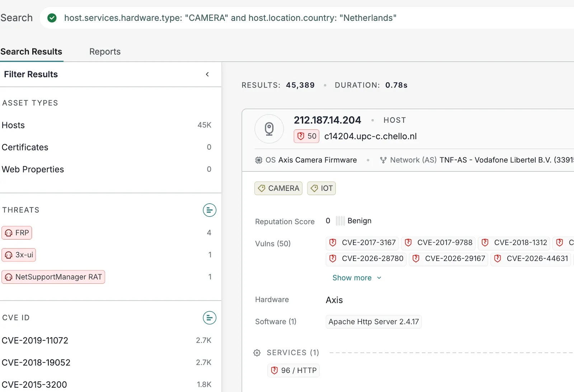Image resolution: width=574 pixels, height=392 pixels.
Task: Open host 212.187.14.204 details
Action: (x=328, y=120)
